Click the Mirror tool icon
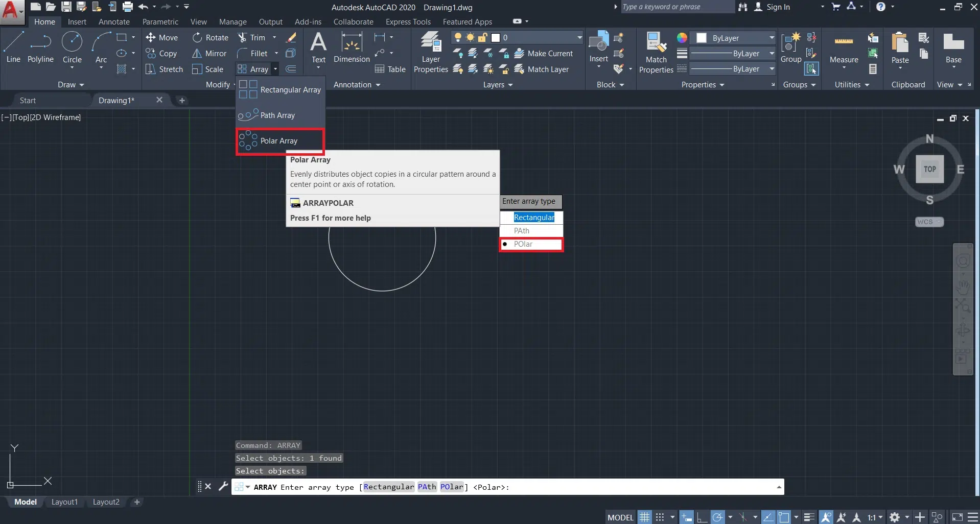980x524 pixels. point(197,54)
